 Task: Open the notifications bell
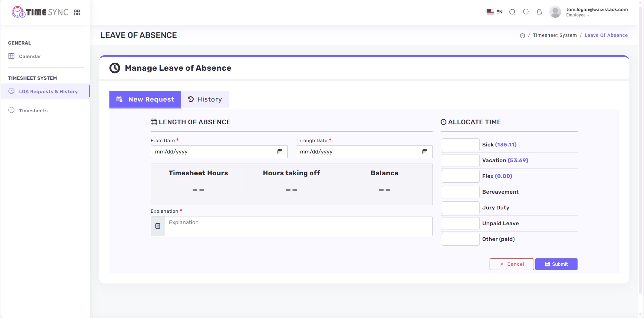(x=539, y=12)
